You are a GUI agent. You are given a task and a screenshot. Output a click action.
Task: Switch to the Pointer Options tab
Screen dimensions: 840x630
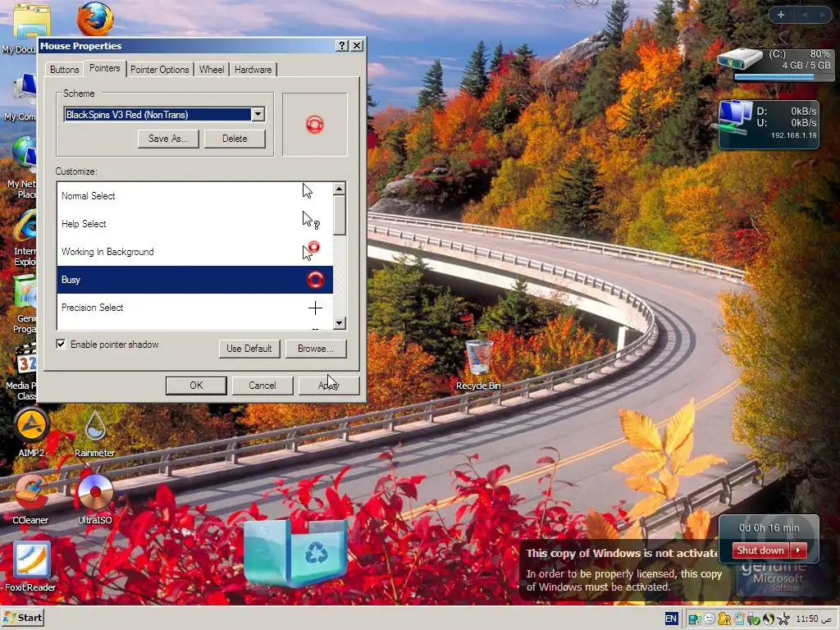tap(160, 70)
